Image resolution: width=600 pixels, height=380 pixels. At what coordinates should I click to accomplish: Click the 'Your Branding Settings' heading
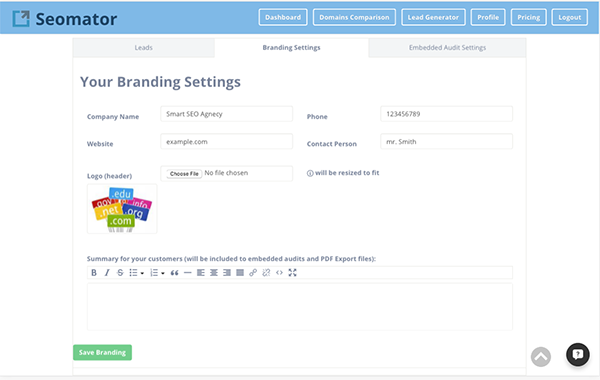coord(160,82)
